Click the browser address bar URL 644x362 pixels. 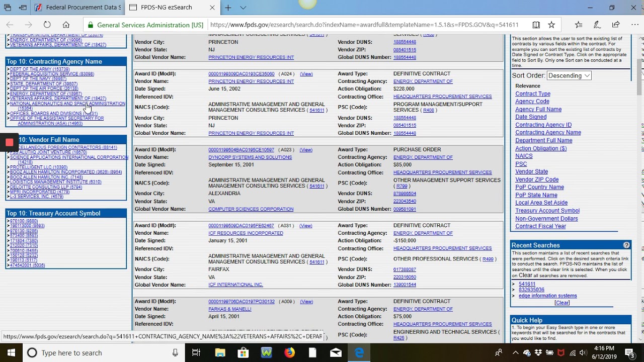pyautogui.click(x=364, y=25)
